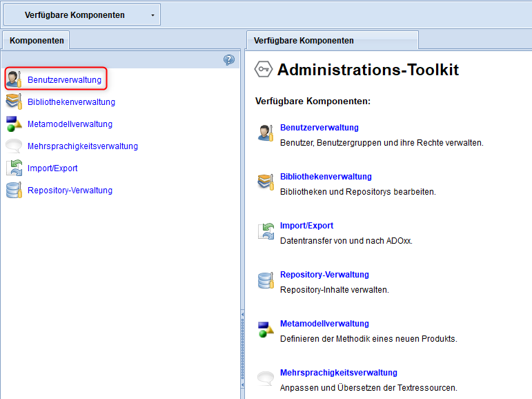Click Benutzerverwaltung user icon in right pane
The width and height of the screenshot is (532, 399).
pyautogui.click(x=266, y=133)
